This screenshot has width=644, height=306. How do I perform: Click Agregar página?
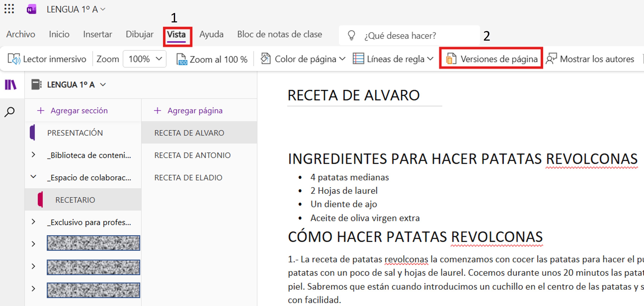188,110
